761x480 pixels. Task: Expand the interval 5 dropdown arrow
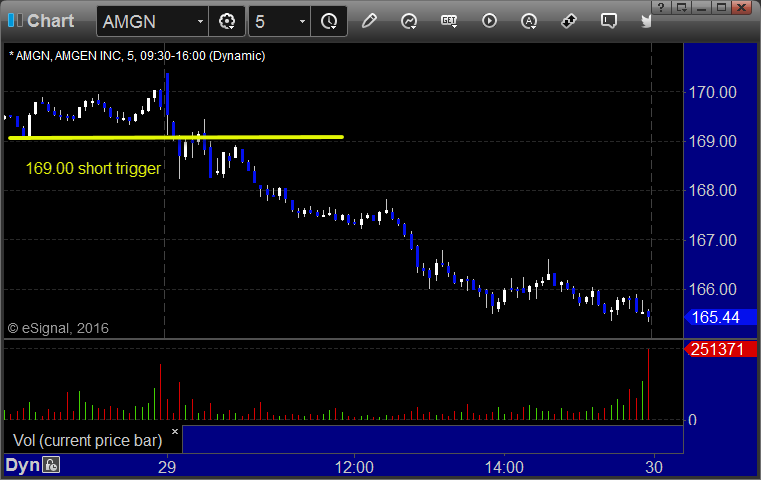[x=302, y=21]
